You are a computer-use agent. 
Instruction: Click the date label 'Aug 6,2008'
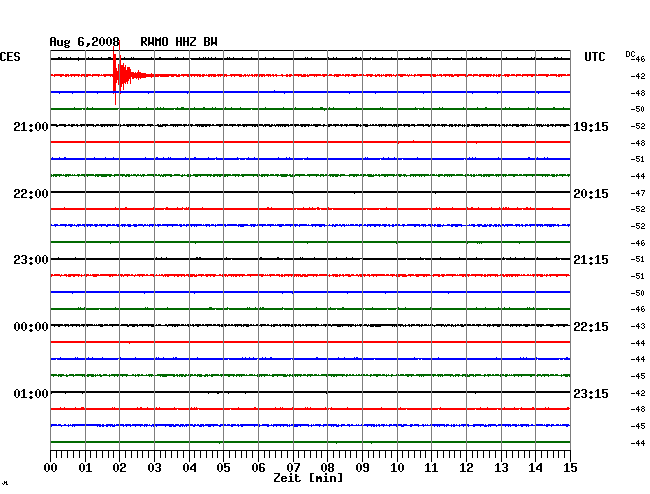click(x=85, y=42)
